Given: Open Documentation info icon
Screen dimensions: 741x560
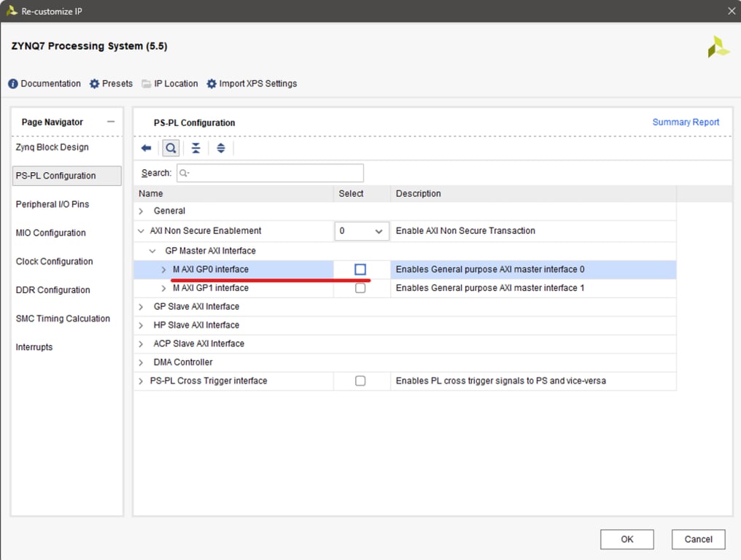Looking at the screenshot, I should 13,84.
